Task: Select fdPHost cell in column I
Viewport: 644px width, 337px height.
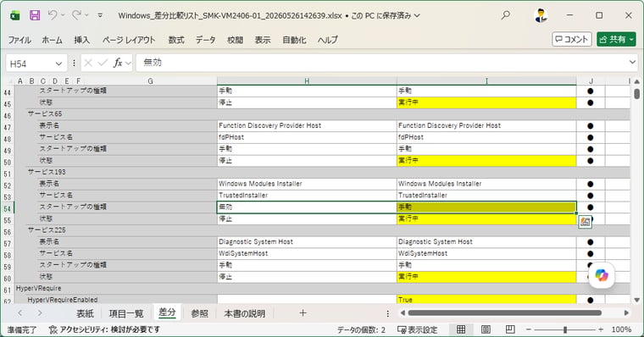Action: 486,137
